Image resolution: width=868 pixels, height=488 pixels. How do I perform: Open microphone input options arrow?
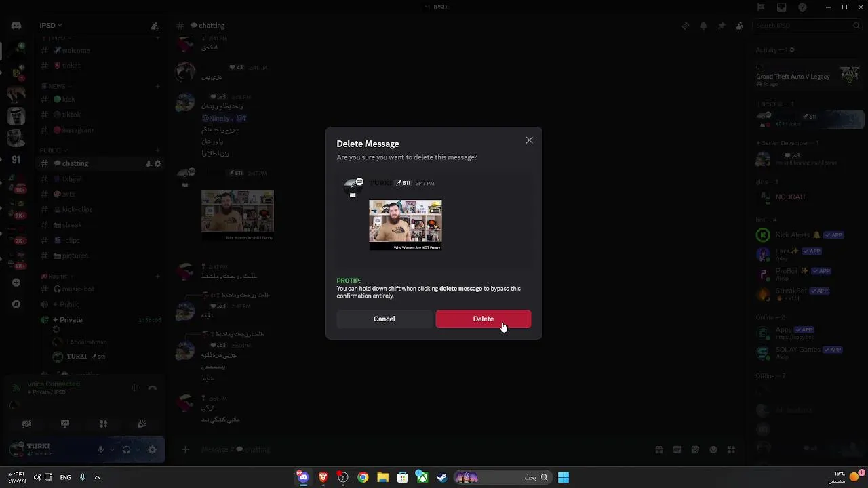pyautogui.click(x=112, y=449)
